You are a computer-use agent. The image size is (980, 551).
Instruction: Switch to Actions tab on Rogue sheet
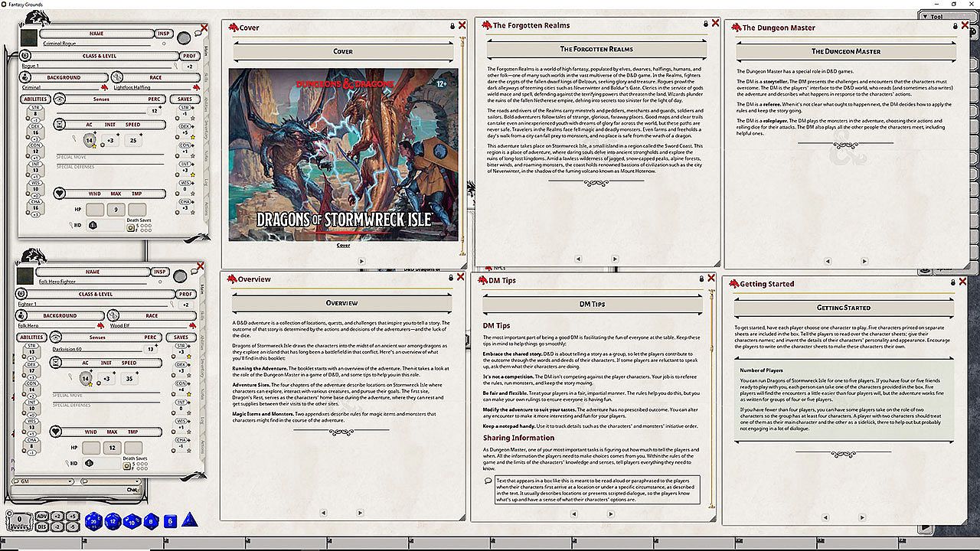[205, 208]
